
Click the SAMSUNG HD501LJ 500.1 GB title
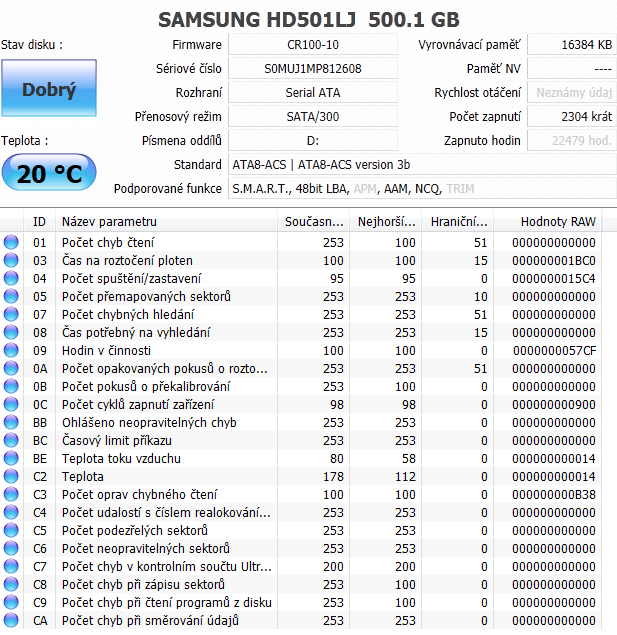tap(309, 19)
